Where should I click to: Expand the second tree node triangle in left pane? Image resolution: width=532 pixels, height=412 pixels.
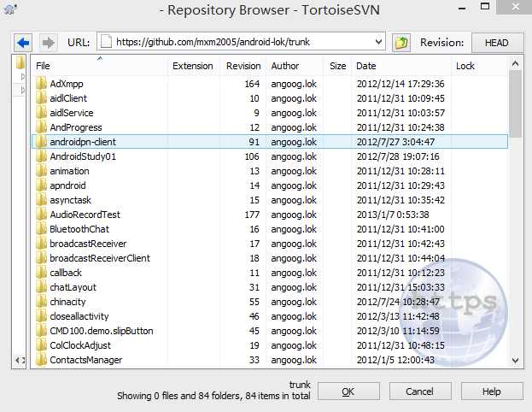pyautogui.click(x=23, y=91)
